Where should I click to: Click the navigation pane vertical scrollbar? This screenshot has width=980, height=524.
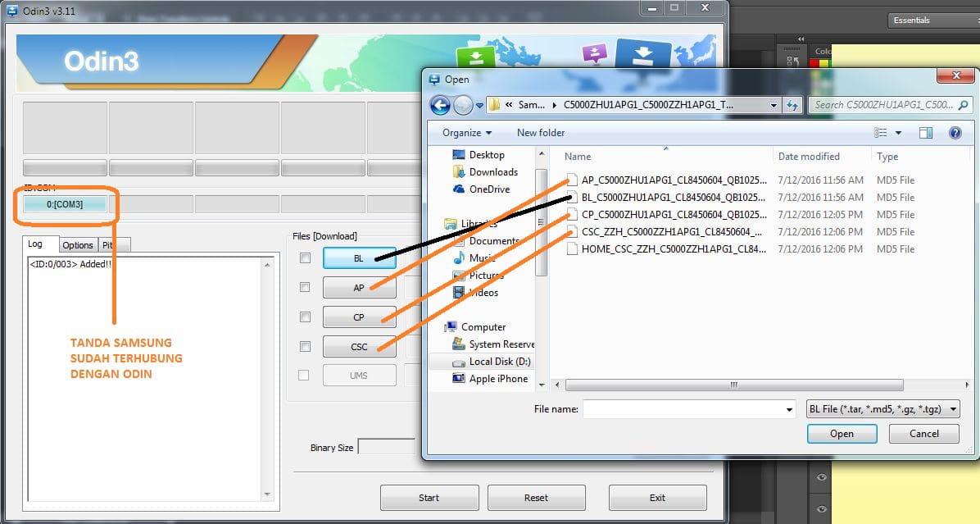click(x=542, y=222)
